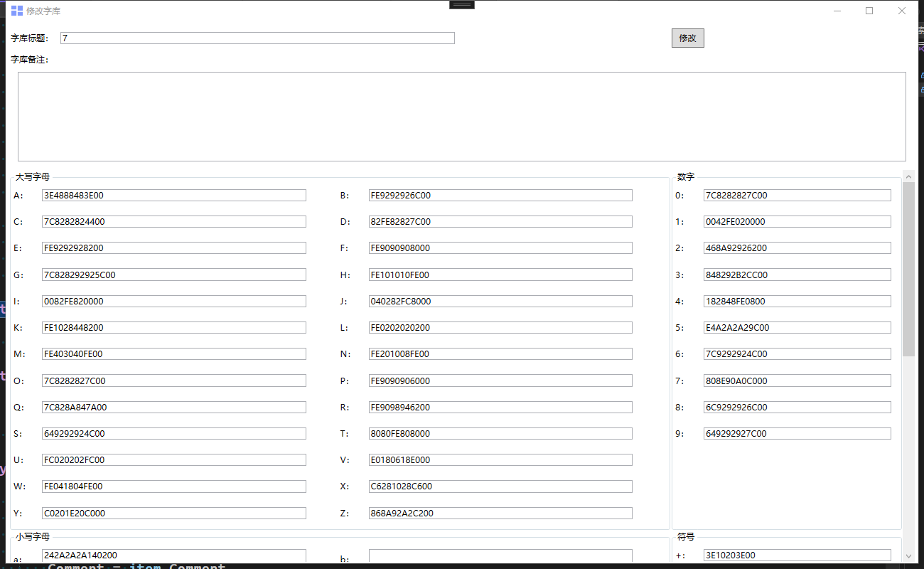The image size is (924, 569).
Task: Click the input field for letter J
Action: pos(500,301)
